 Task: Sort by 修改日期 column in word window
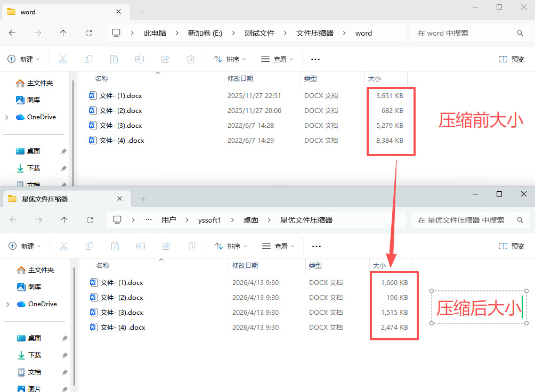point(240,78)
